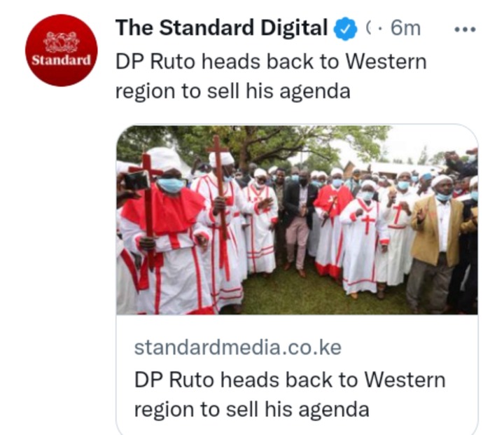Click the standardmedia.co.ke domain label
The width and height of the screenshot is (504, 435).
click(x=238, y=348)
